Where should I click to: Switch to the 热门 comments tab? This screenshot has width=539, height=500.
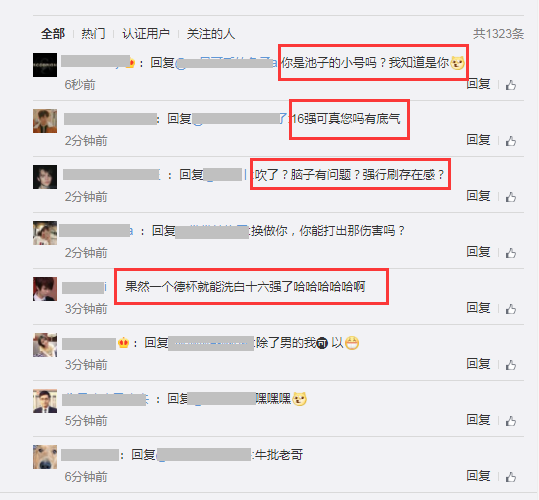(93, 34)
